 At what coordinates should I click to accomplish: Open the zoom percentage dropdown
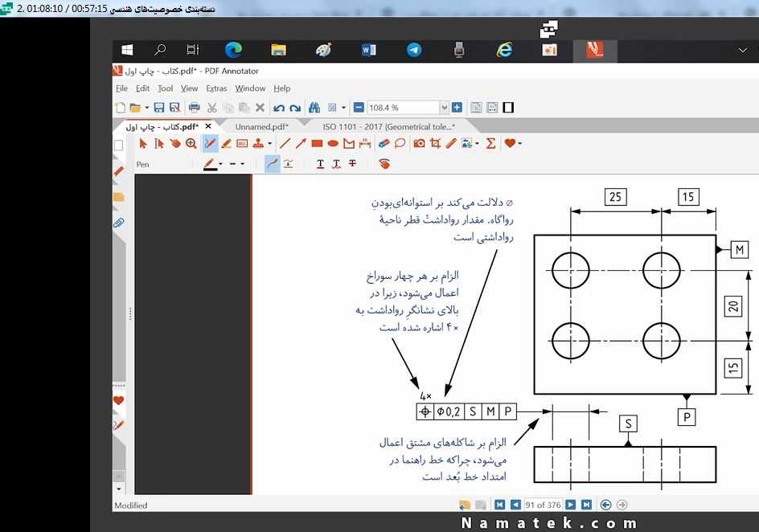[x=444, y=108]
